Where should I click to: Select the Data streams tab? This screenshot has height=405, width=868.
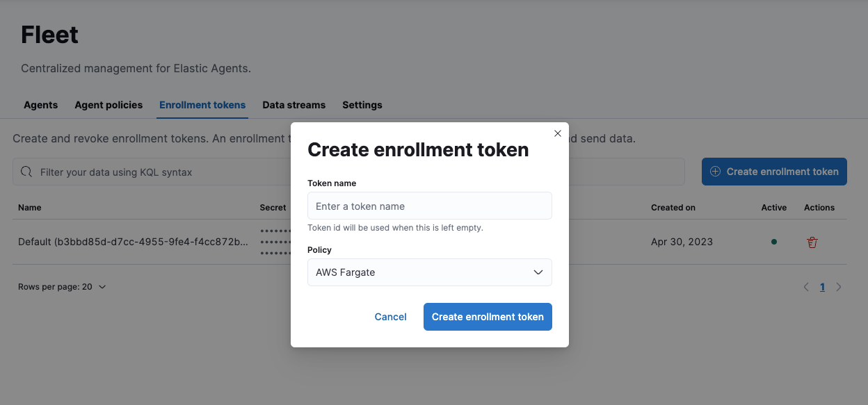[x=294, y=105]
